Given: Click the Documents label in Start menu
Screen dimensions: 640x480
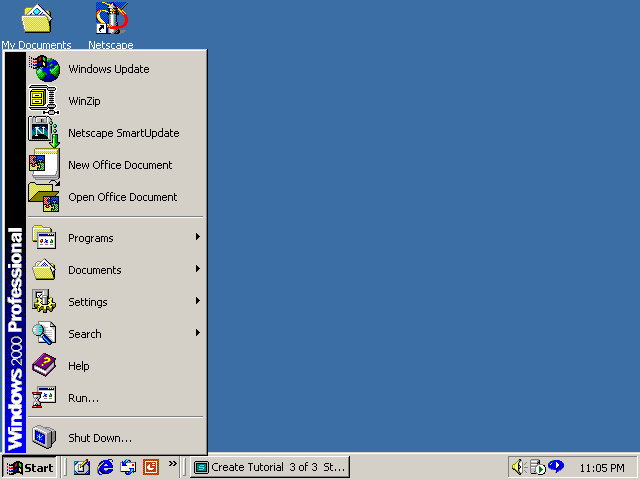Looking at the screenshot, I should 95,270.
